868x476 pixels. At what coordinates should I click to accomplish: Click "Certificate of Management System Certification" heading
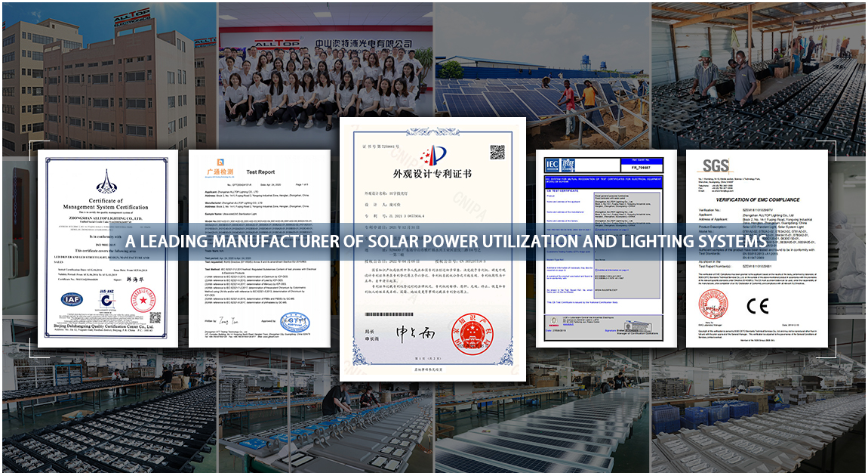click(106, 204)
